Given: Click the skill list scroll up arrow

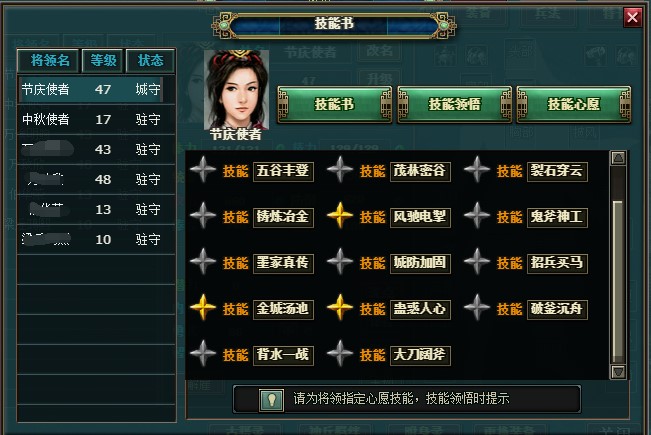Looking at the screenshot, I should pos(618,158).
